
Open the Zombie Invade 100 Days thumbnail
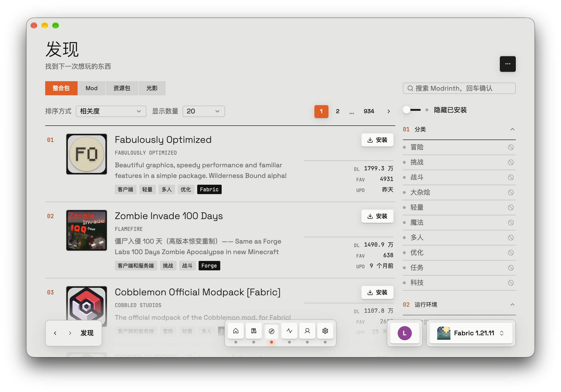87,230
